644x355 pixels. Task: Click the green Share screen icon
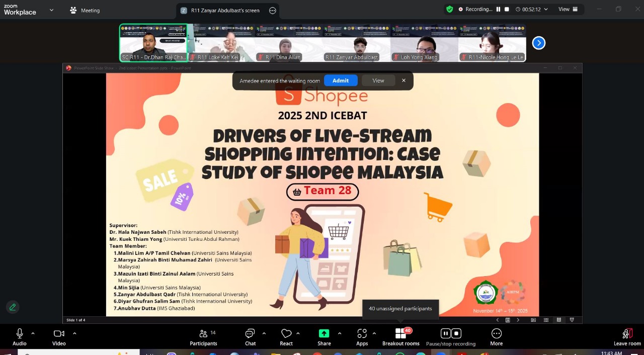click(x=324, y=334)
